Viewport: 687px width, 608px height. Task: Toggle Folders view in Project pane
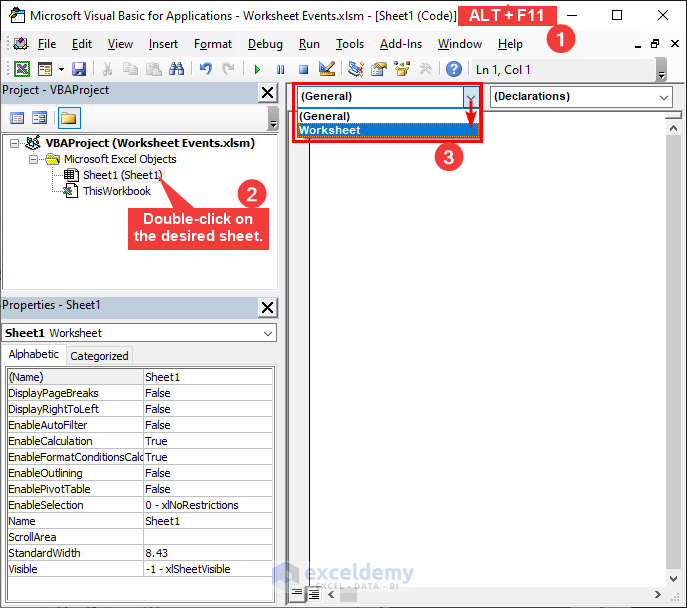(x=69, y=118)
